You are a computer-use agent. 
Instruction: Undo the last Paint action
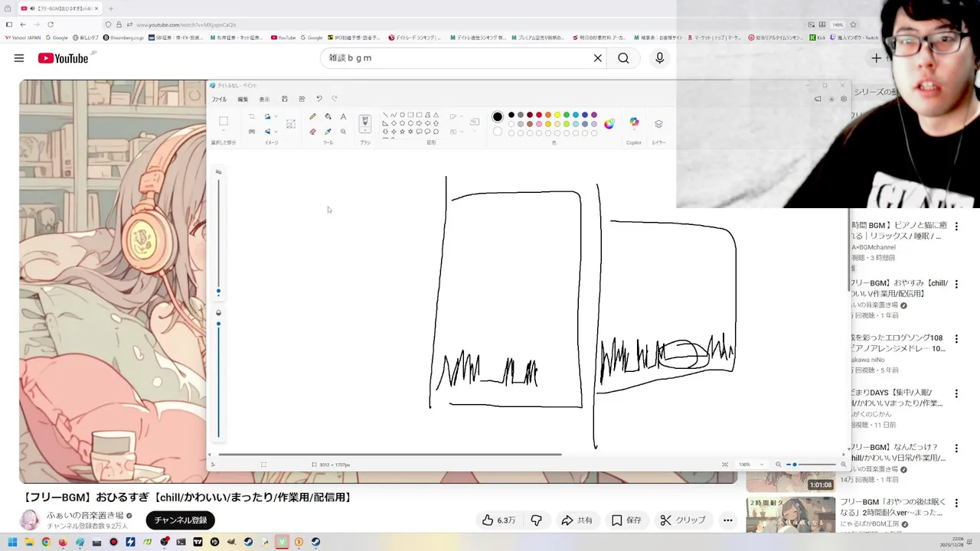(318, 99)
